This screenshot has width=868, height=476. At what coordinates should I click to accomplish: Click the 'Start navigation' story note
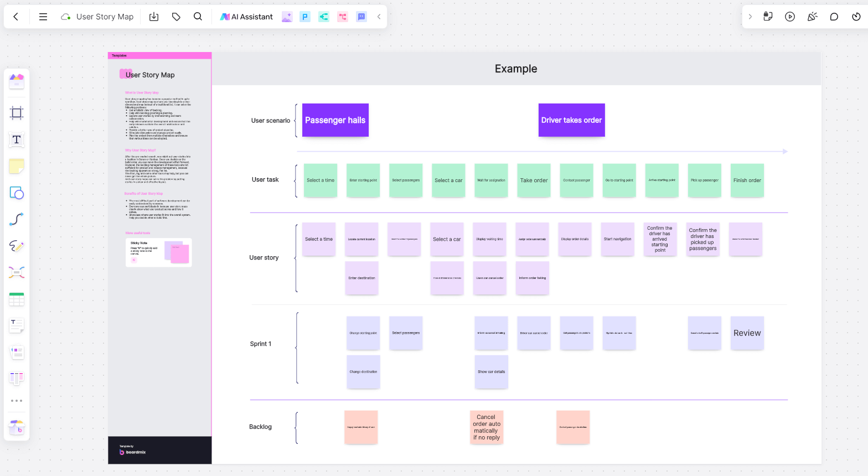point(618,239)
